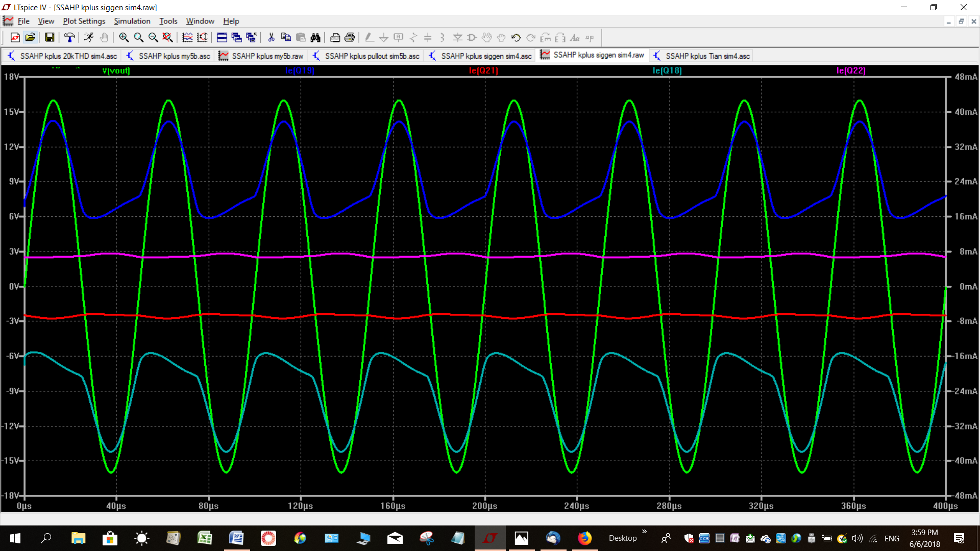Click the Cut scissors icon

[x=271, y=37]
